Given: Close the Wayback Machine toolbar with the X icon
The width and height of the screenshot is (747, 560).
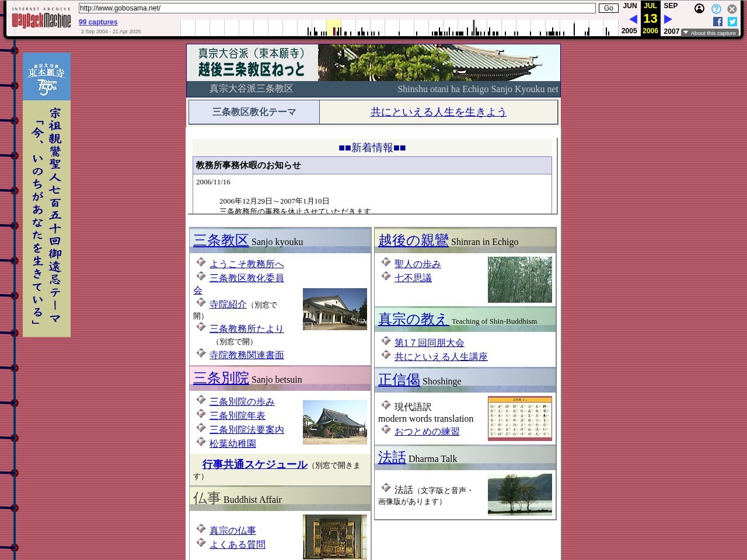Looking at the screenshot, I should click(x=732, y=9).
